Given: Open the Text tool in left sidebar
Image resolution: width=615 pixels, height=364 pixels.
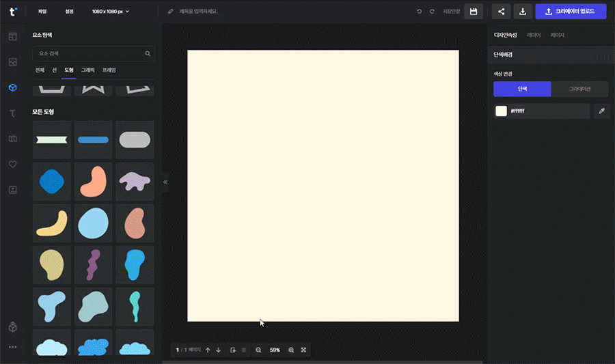Looking at the screenshot, I should point(12,113).
